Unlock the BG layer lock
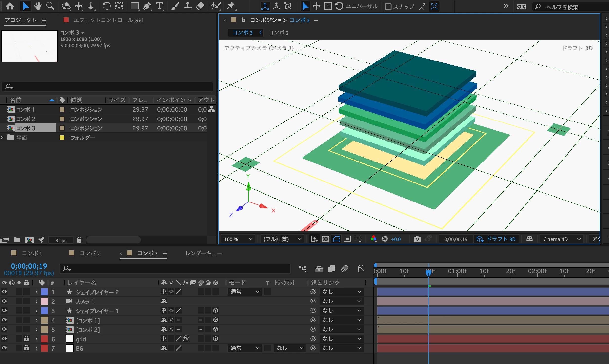The image size is (609, 364). 26,348
